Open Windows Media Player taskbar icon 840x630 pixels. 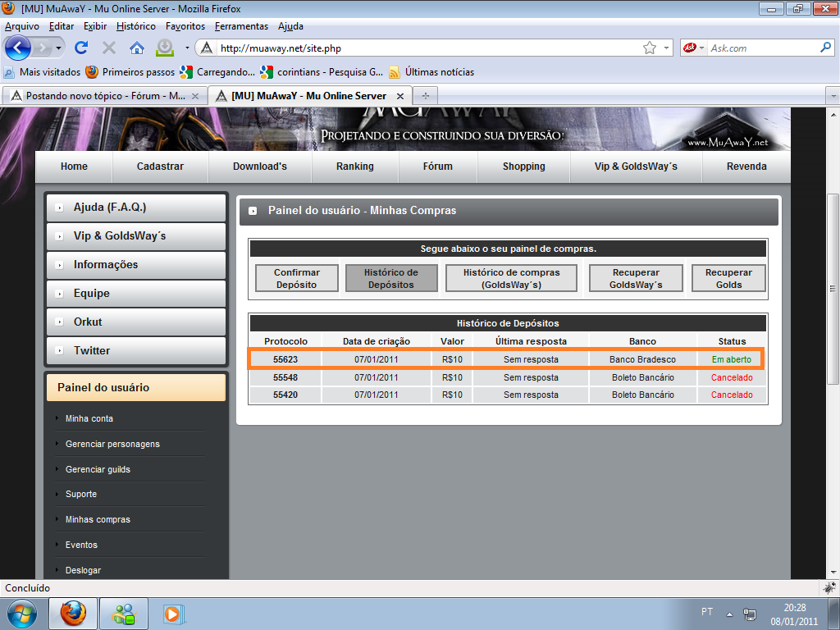coord(171,613)
